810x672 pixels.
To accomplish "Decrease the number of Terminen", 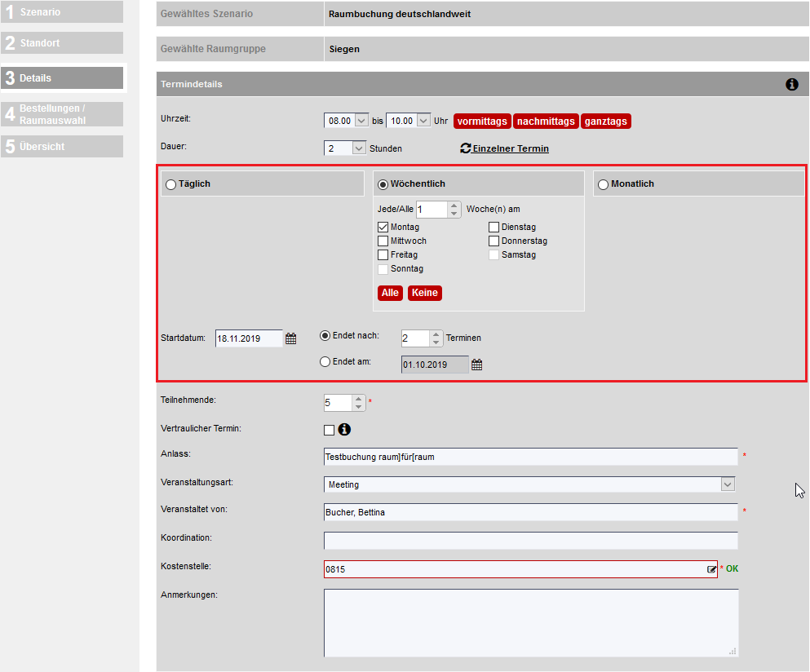I will 436,343.
